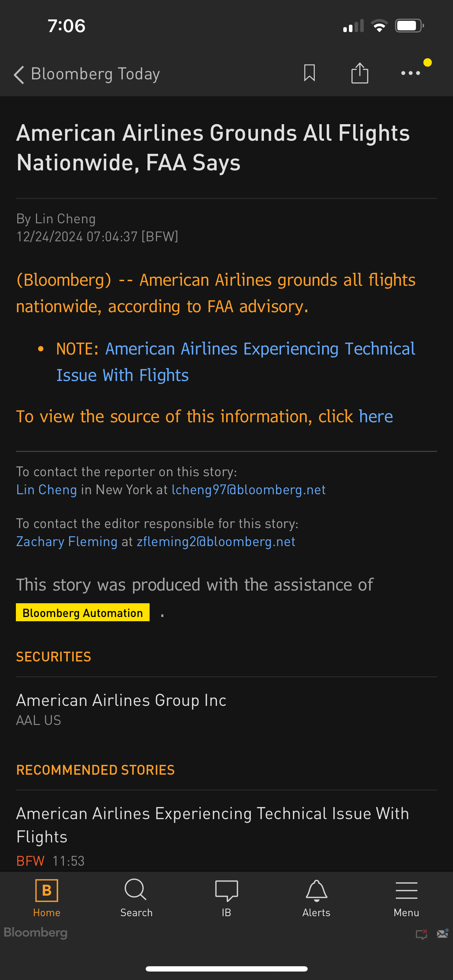Tap the chat notification icon at bottom

422,934
